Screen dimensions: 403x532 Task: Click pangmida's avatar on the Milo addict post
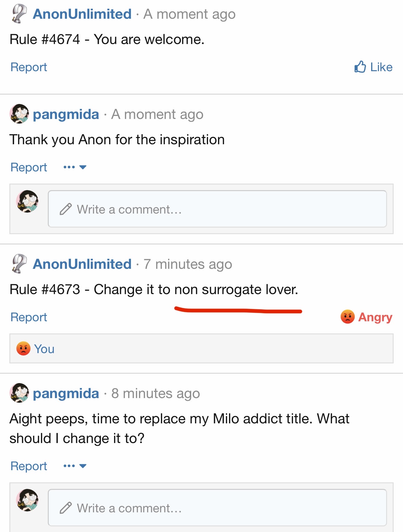[x=19, y=393]
